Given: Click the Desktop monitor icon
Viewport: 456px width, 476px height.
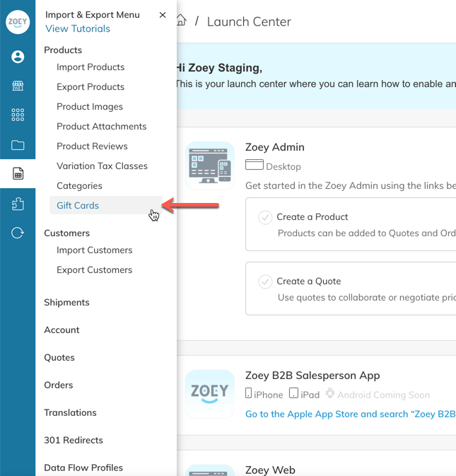Looking at the screenshot, I should point(255,165).
